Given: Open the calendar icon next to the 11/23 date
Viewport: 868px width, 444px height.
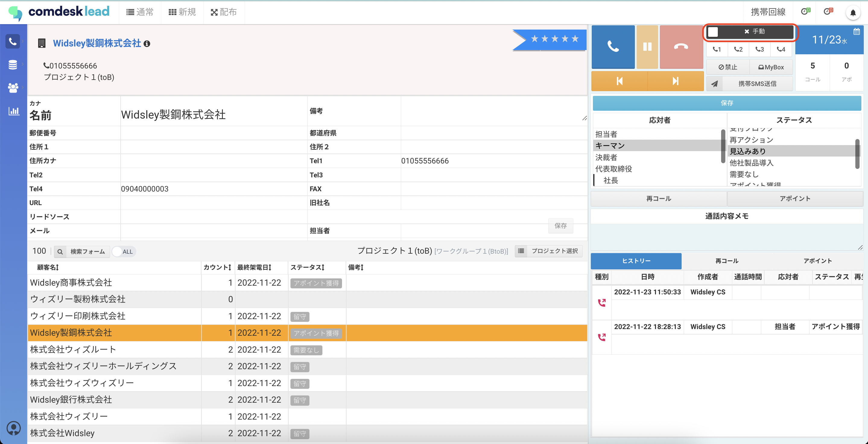Looking at the screenshot, I should coord(856,32).
